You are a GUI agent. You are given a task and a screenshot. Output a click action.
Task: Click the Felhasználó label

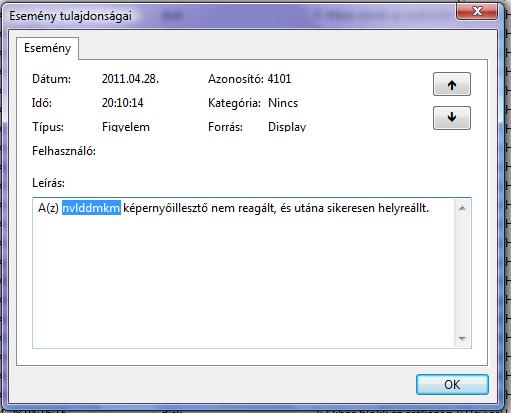[64, 151]
